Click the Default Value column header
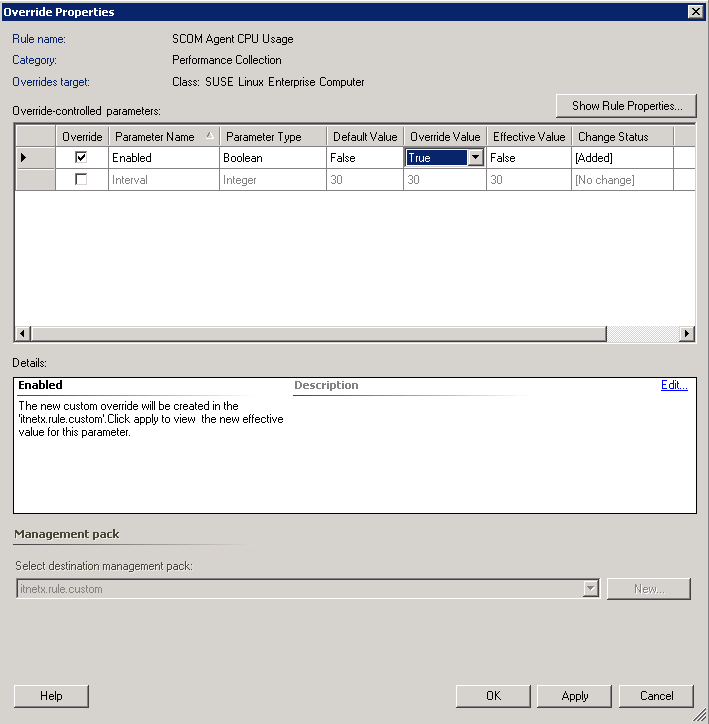Image resolution: width=709 pixels, height=724 pixels. (x=365, y=137)
